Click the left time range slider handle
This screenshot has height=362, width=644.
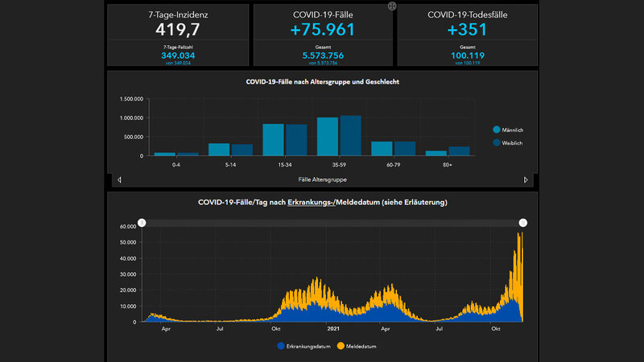[x=142, y=222]
